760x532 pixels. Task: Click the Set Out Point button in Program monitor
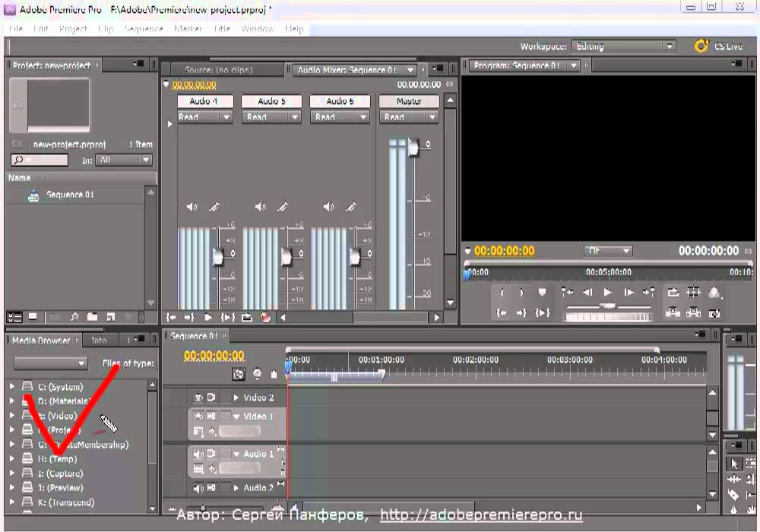[x=521, y=293]
